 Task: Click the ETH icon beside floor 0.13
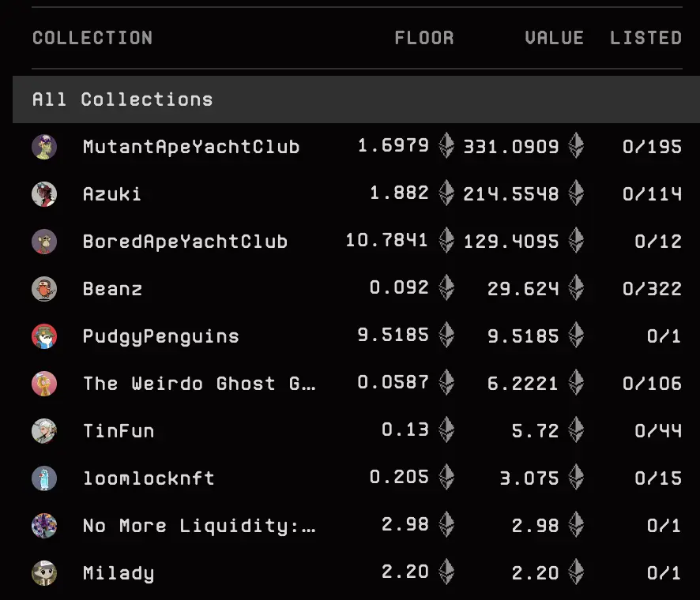click(x=446, y=429)
